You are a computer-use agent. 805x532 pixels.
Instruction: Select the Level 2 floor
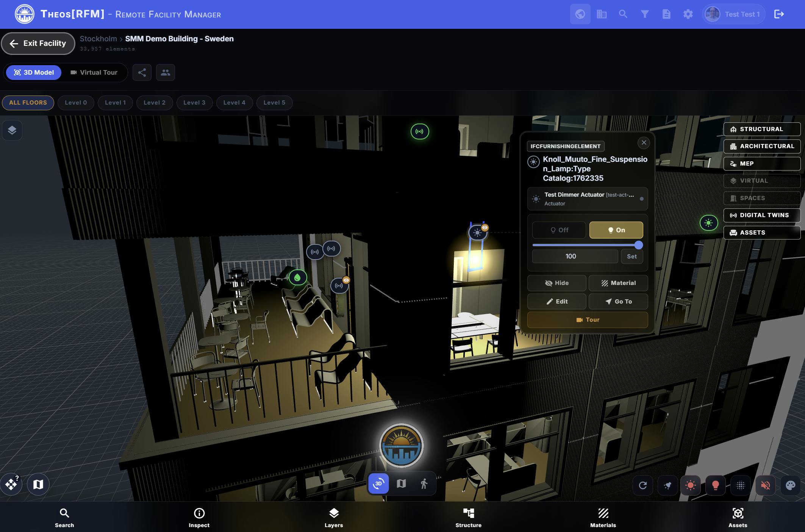[x=155, y=103]
